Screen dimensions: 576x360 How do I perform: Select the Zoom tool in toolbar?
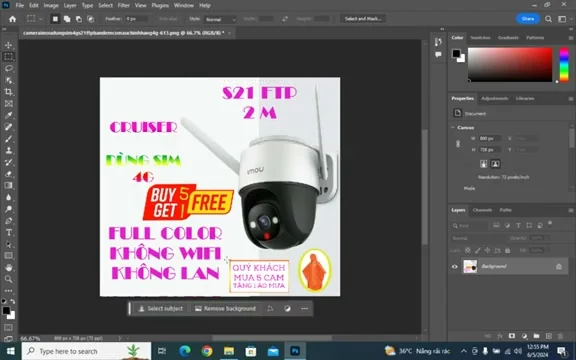click(8, 279)
